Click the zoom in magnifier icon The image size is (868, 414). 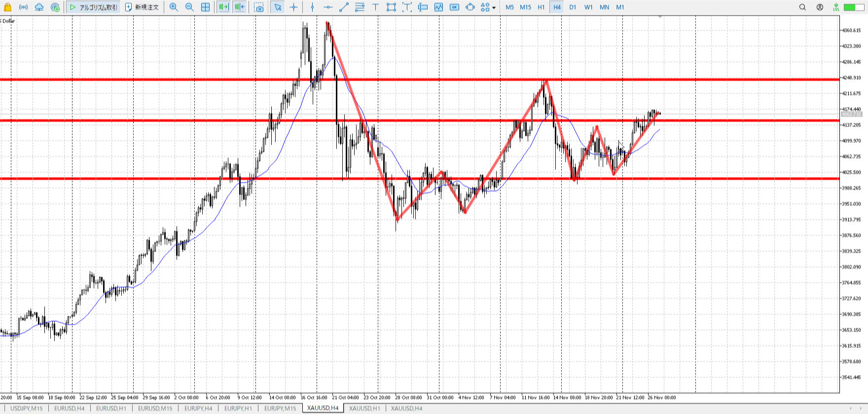tap(174, 7)
